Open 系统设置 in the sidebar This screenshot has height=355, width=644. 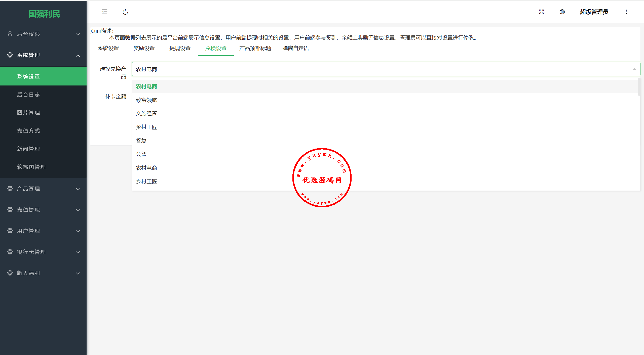[43, 76]
